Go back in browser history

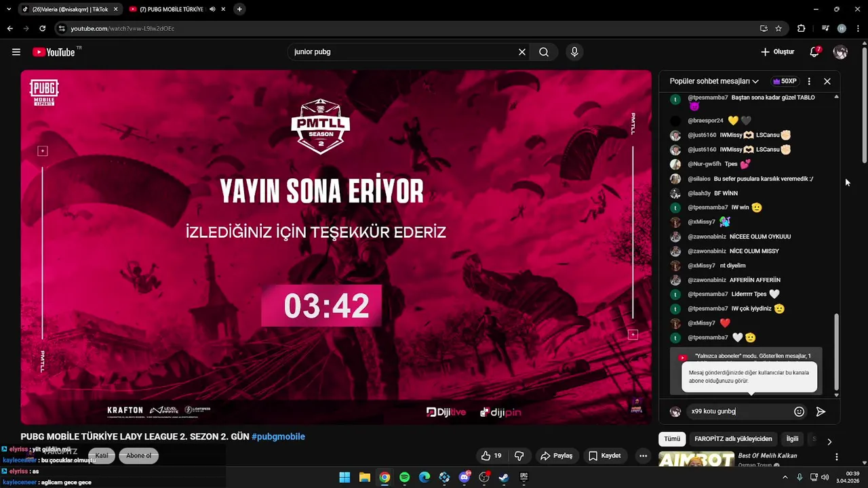click(9, 28)
